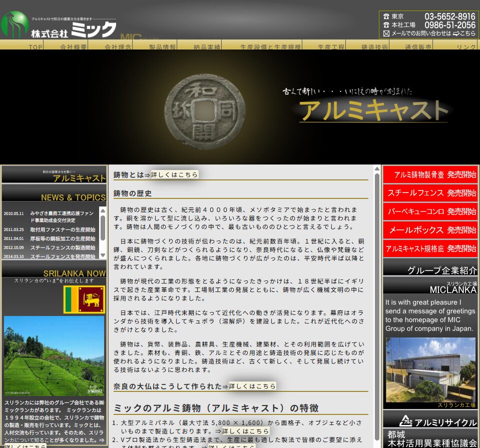Click the アルミリサイクル banner
The image size is (480, 448).
pyautogui.click(x=430, y=418)
